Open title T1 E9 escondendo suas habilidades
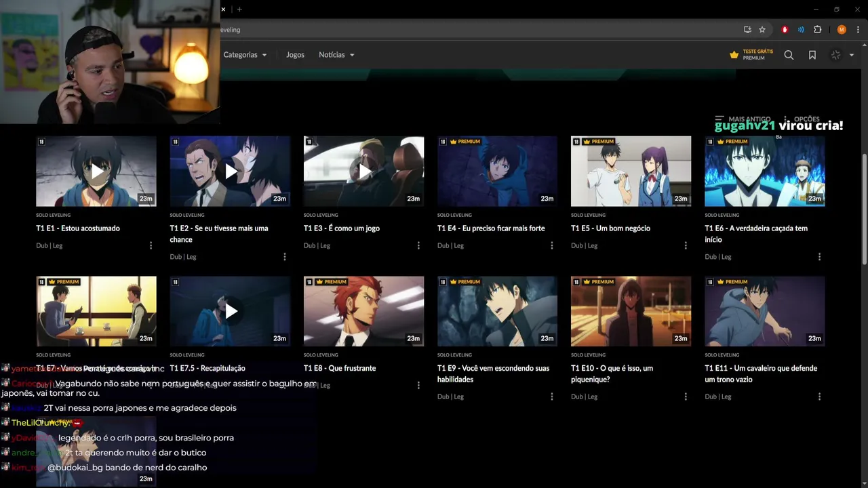The width and height of the screenshot is (868, 488). click(494, 373)
